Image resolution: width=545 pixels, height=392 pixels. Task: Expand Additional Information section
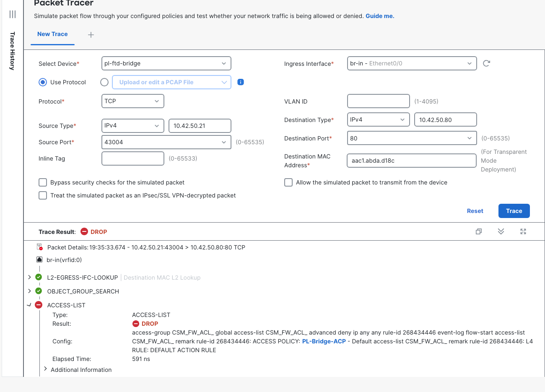pyautogui.click(x=45, y=369)
